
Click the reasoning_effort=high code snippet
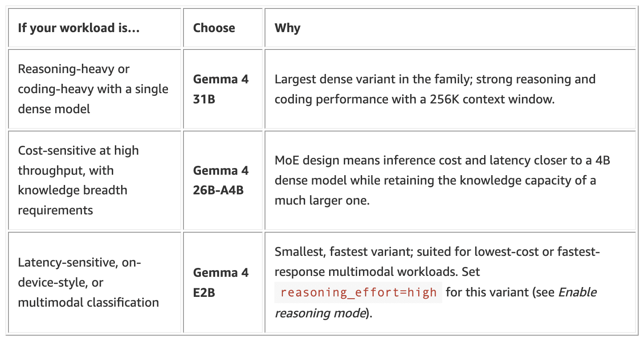[359, 292]
